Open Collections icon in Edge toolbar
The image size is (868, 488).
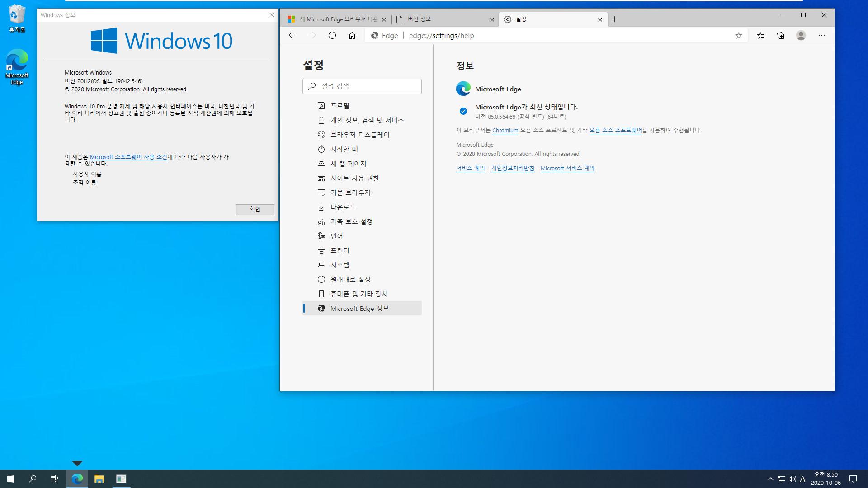pyautogui.click(x=781, y=35)
